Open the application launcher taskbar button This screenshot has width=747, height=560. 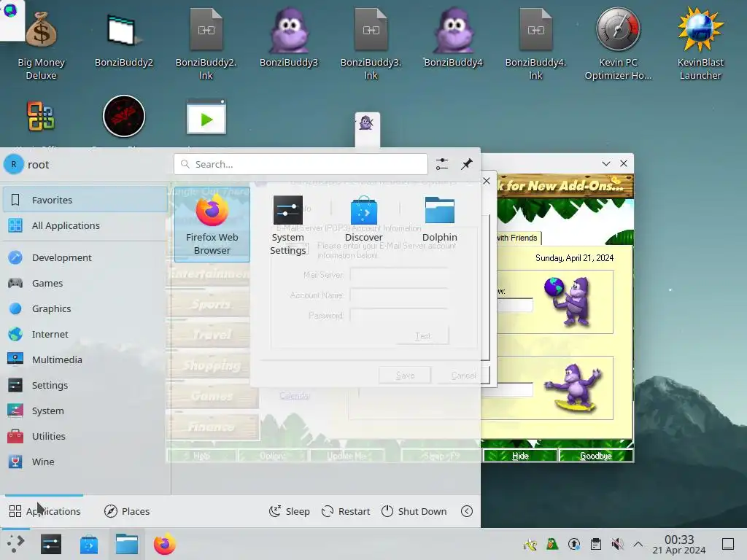15,544
